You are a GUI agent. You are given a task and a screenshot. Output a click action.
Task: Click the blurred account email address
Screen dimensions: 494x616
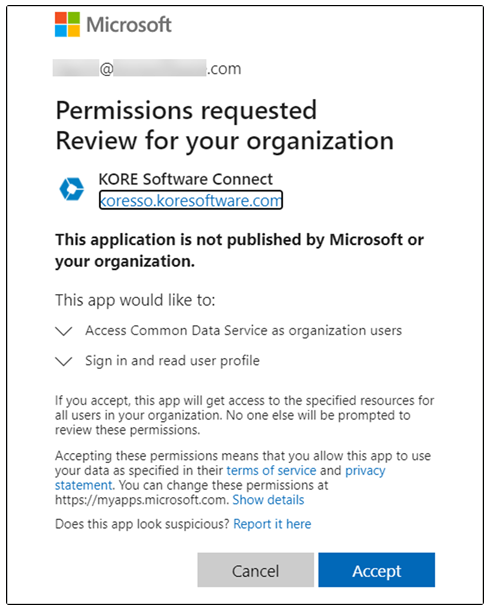(x=147, y=68)
